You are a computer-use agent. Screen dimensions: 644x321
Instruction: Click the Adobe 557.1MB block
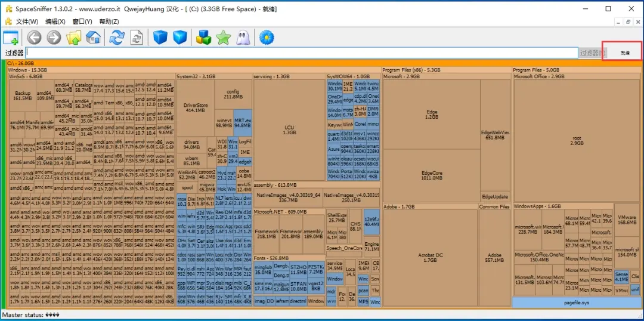click(x=494, y=257)
